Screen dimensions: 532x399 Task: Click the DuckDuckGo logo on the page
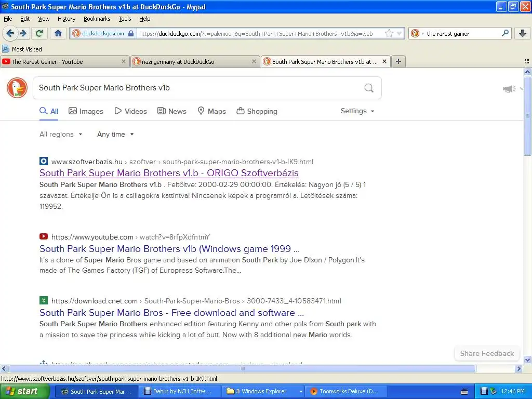pos(17,88)
